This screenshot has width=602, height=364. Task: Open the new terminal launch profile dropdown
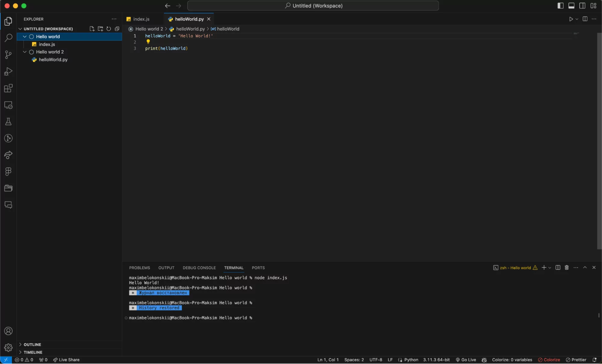click(x=550, y=268)
